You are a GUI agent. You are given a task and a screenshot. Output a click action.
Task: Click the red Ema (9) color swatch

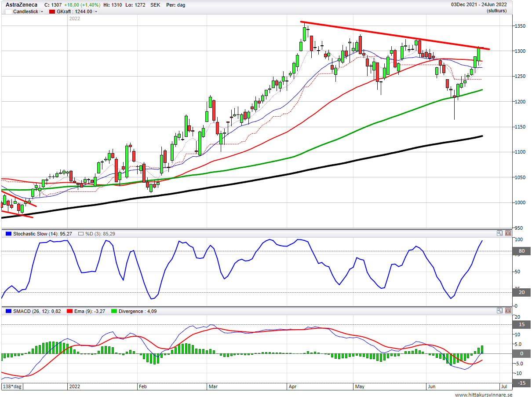[69, 311]
